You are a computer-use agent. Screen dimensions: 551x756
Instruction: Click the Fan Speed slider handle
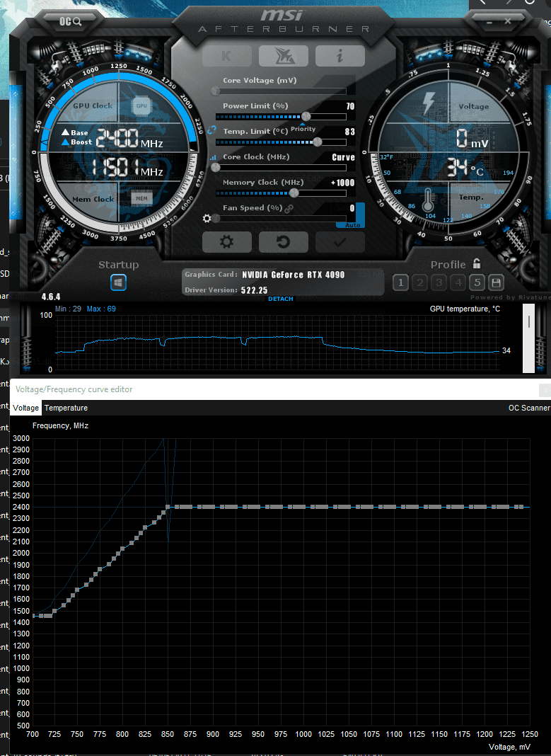click(216, 219)
